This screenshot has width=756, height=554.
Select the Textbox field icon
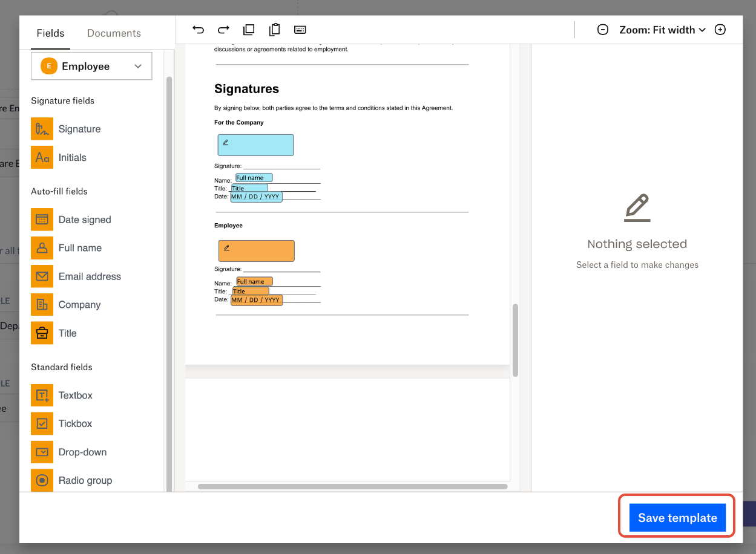pos(42,396)
